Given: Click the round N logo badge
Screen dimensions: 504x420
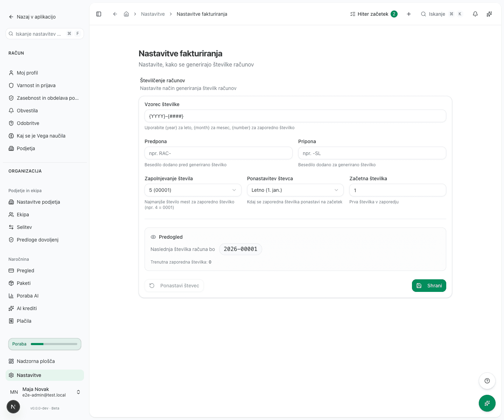Looking at the screenshot, I should (x=13, y=407).
